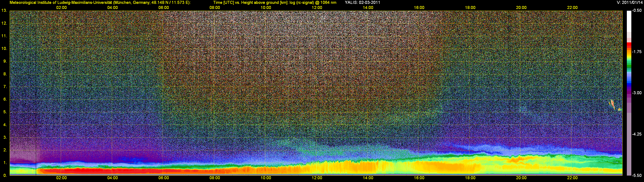Screen dimensions: 644x182
Task: Click the 02:00 label on the bottom time axis
Action: (x=61, y=178)
